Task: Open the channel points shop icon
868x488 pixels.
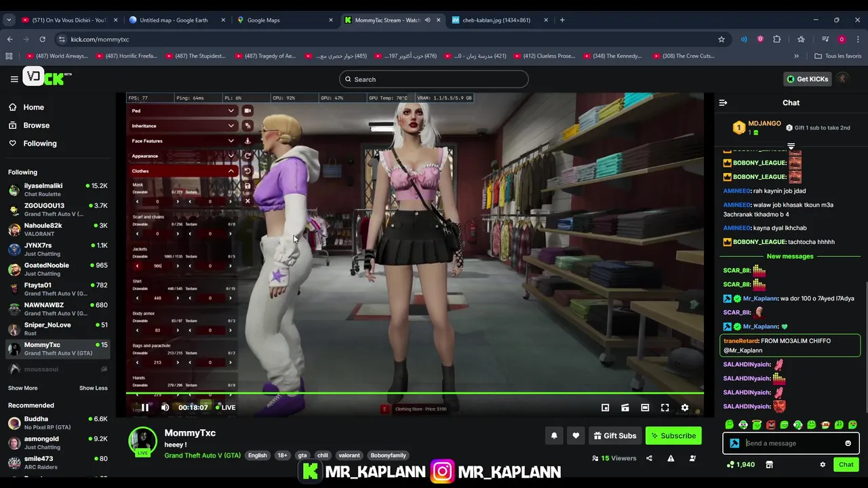Action: 769,464
